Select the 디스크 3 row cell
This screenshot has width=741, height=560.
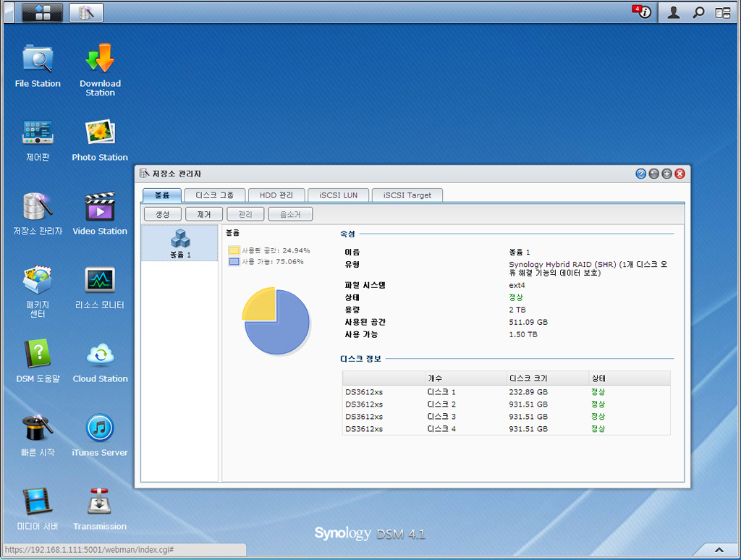[x=441, y=417]
